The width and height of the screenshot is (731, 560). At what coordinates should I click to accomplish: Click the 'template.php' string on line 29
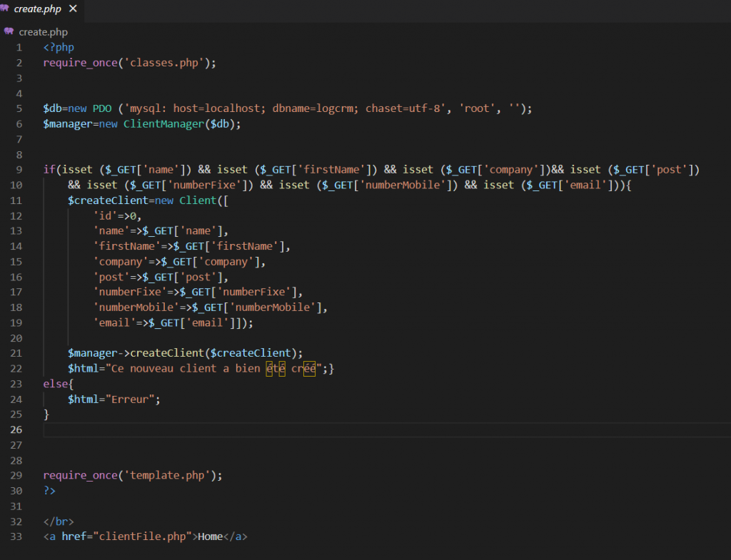click(x=167, y=475)
